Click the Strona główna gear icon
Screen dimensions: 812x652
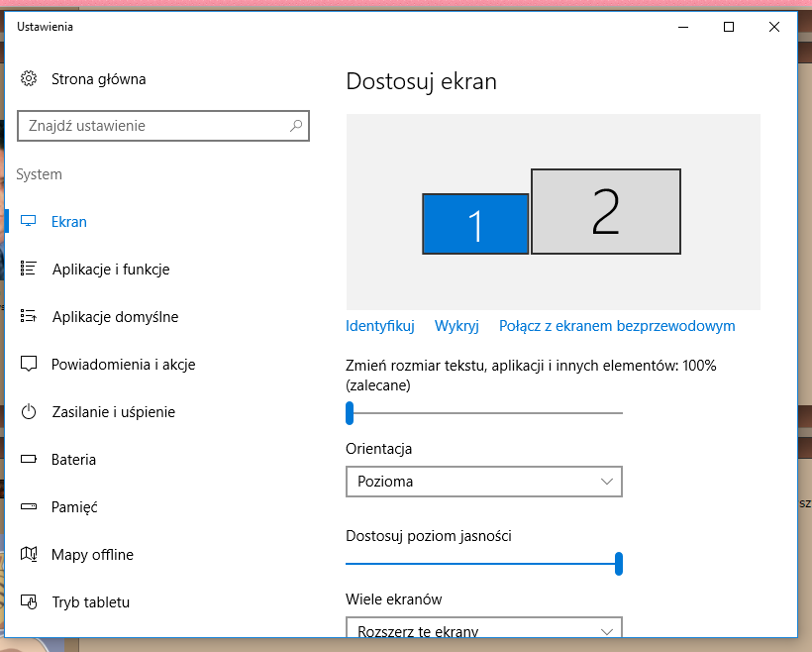[x=29, y=79]
